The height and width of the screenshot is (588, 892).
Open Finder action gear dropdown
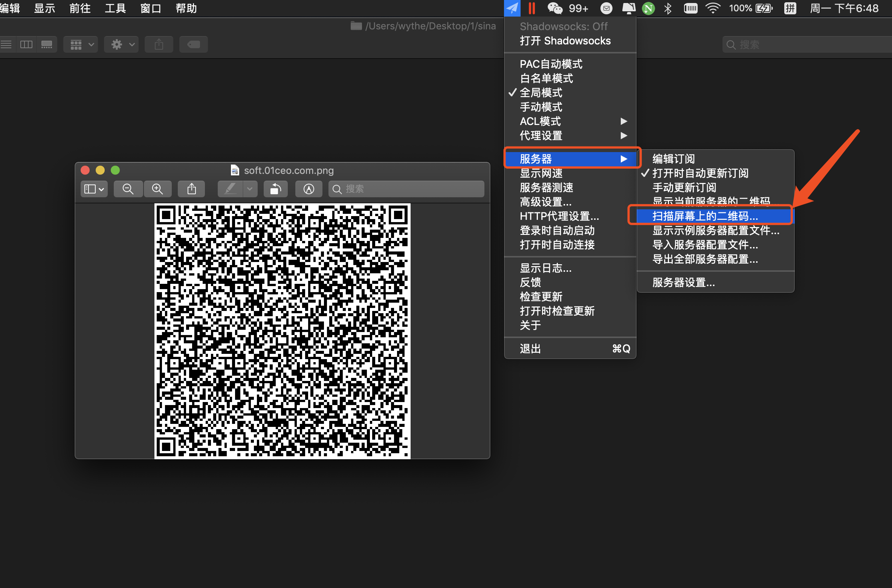pyautogui.click(x=121, y=44)
